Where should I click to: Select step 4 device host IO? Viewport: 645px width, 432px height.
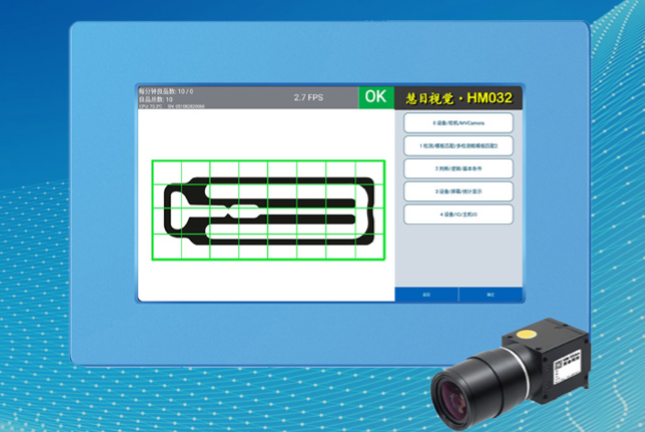(458, 214)
